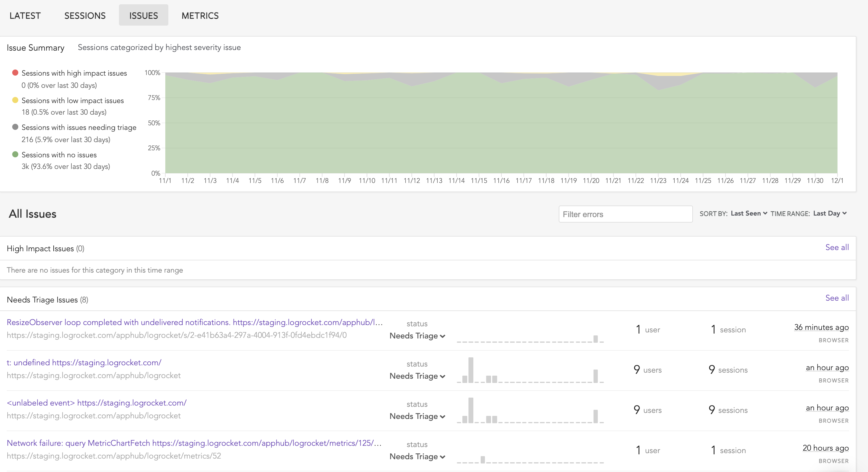Click the Filter errors input field
The height and width of the screenshot is (472, 868).
626,214
